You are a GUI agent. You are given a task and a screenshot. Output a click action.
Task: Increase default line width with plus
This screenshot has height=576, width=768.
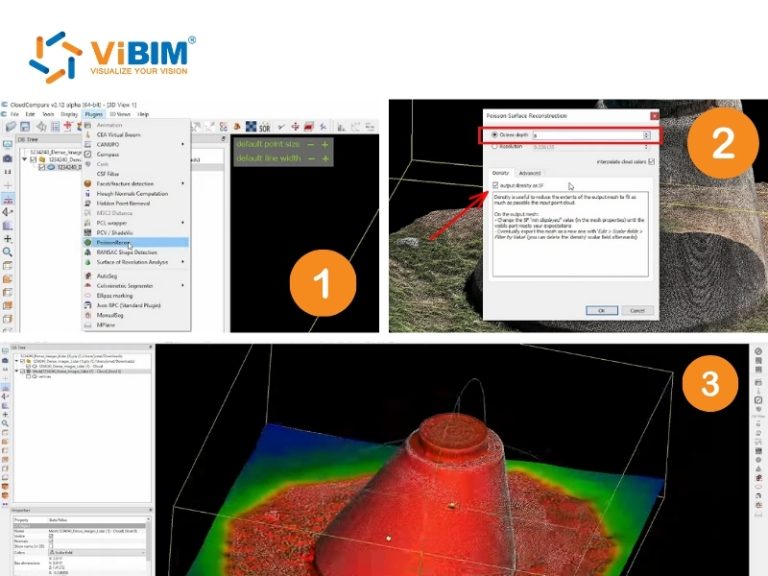coord(325,158)
